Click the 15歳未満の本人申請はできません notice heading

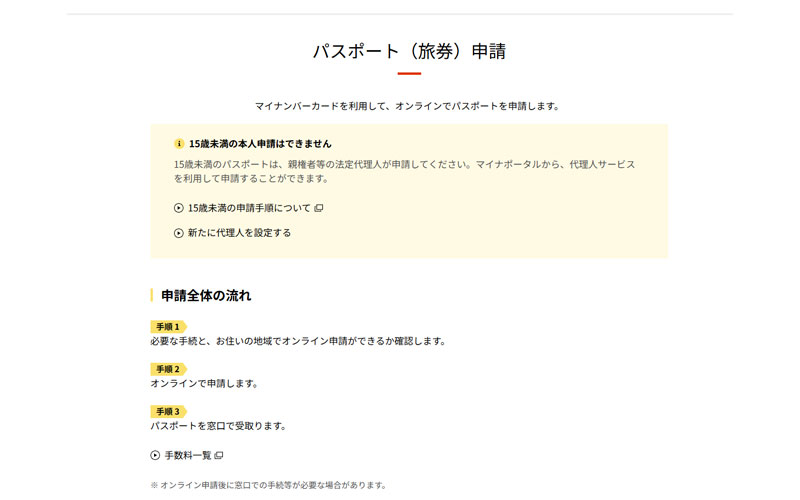tap(260, 144)
